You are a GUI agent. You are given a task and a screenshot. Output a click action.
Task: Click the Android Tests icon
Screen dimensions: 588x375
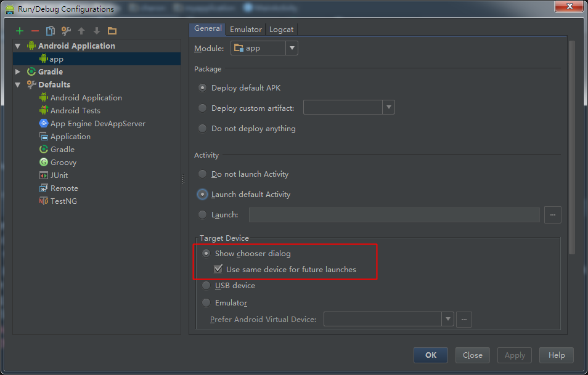[x=44, y=110]
